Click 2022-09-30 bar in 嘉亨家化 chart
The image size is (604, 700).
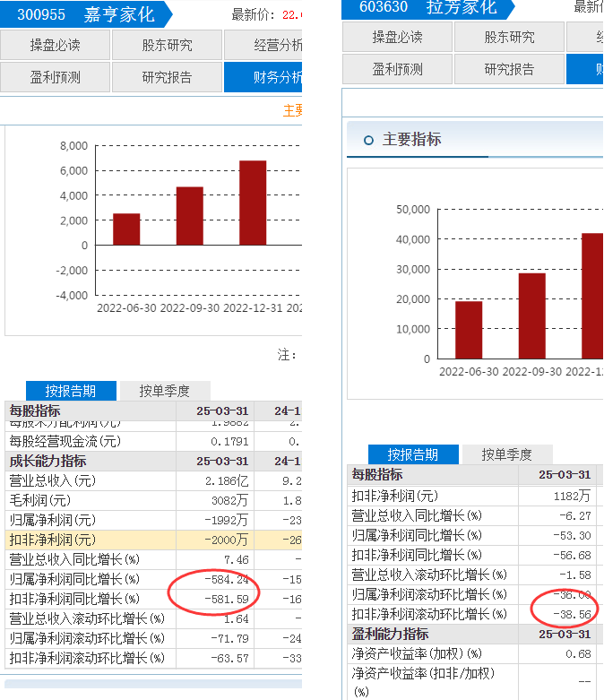pos(190,216)
